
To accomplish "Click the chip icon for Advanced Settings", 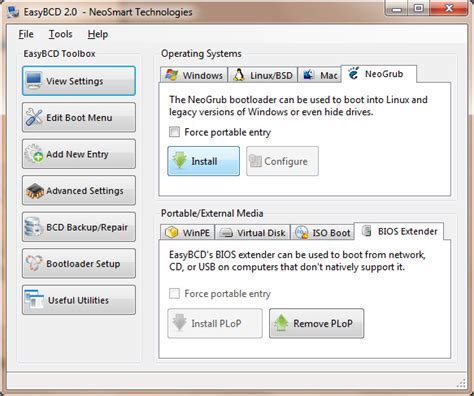I will coord(35,191).
